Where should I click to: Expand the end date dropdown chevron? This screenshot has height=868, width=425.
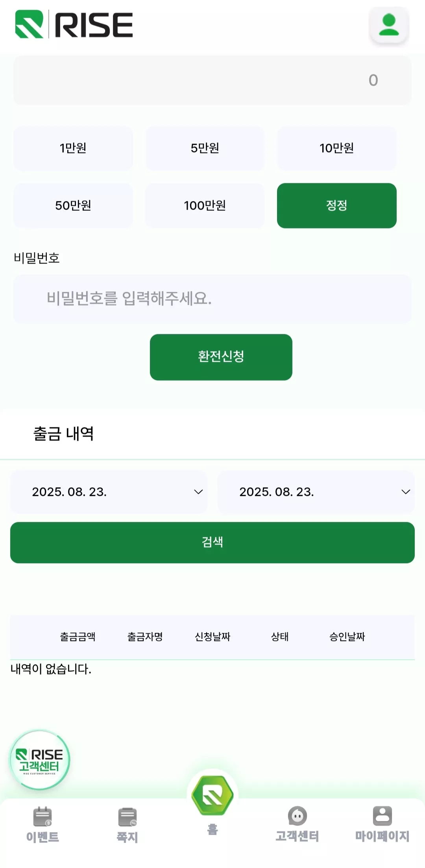point(406,492)
